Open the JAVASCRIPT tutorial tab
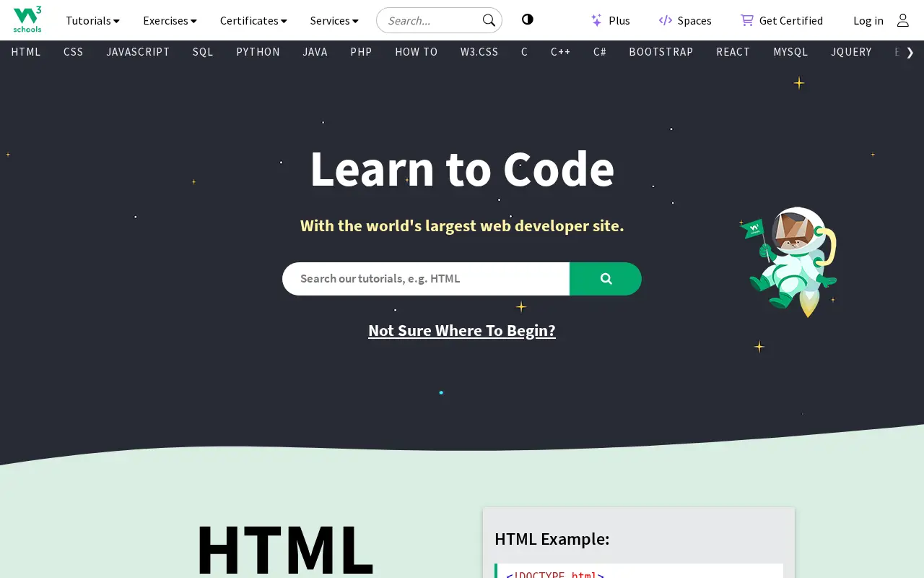Image resolution: width=924 pixels, height=578 pixels. 138,52
